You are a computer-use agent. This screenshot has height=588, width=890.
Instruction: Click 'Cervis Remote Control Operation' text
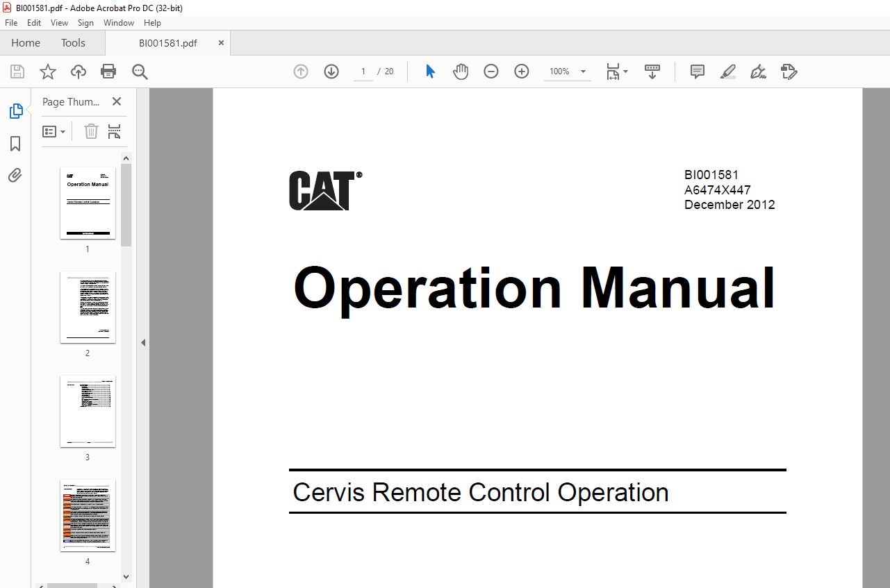pos(481,492)
